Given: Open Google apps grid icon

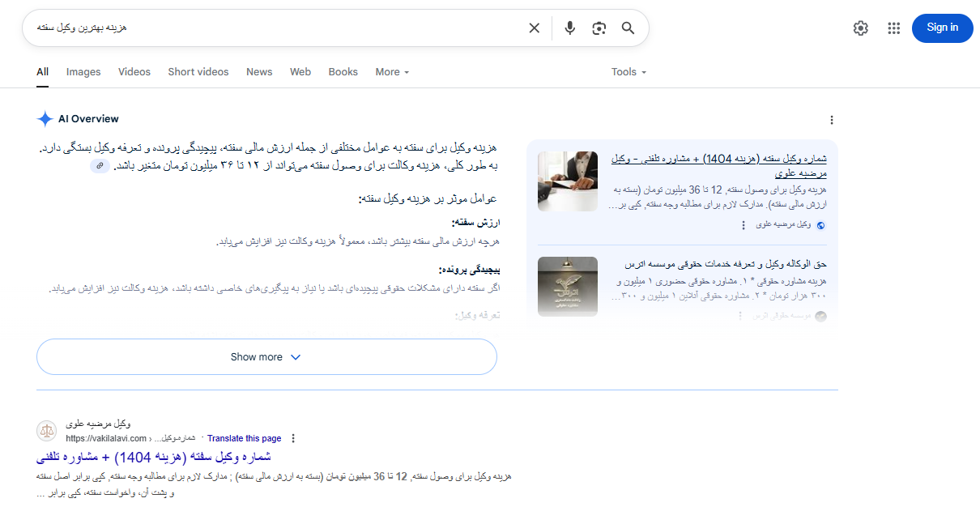Looking at the screenshot, I should pos(893,28).
